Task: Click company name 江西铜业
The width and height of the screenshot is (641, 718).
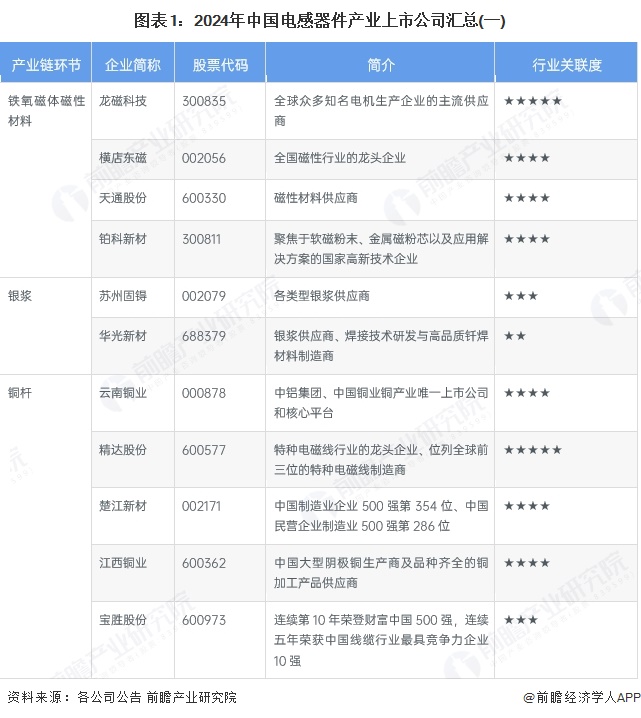Action: click(x=123, y=563)
